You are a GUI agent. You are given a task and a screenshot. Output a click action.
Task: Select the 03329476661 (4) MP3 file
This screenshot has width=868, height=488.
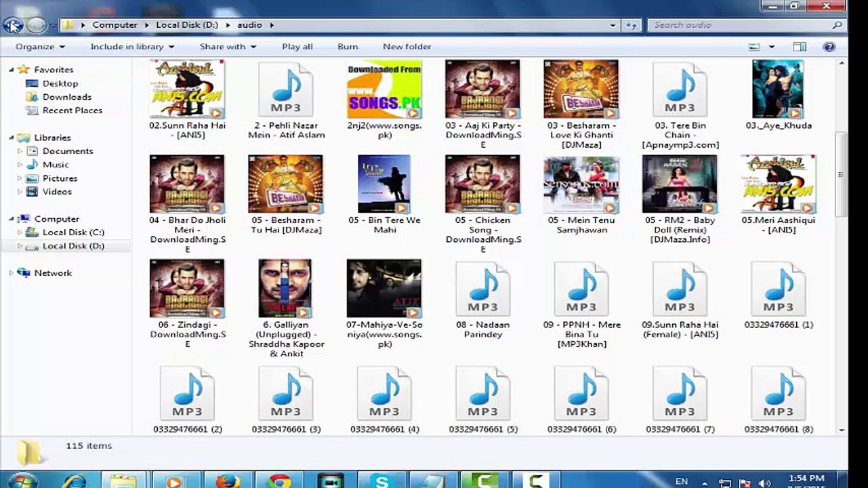click(x=384, y=394)
